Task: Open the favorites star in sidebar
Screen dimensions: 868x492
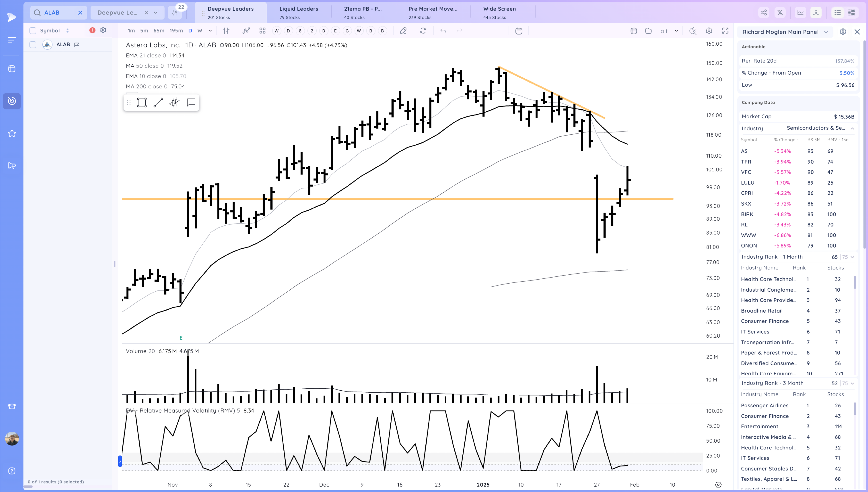Action: pyautogui.click(x=12, y=134)
